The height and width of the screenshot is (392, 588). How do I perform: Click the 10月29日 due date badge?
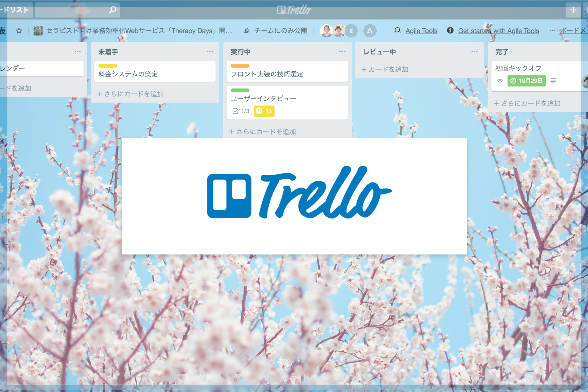coord(527,81)
